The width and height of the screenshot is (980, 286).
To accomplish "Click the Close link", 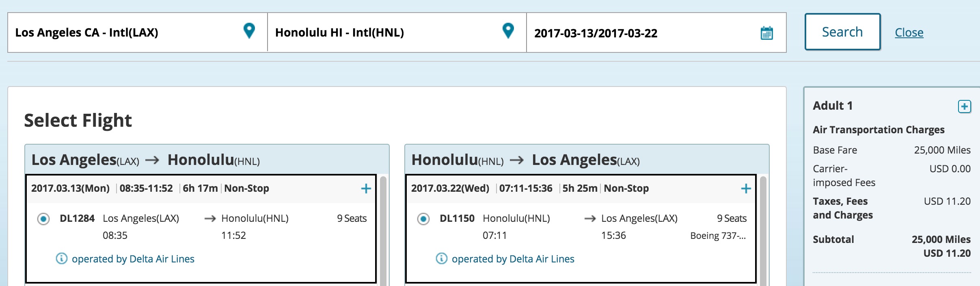I will pyautogui.click(x=909, y=32).
